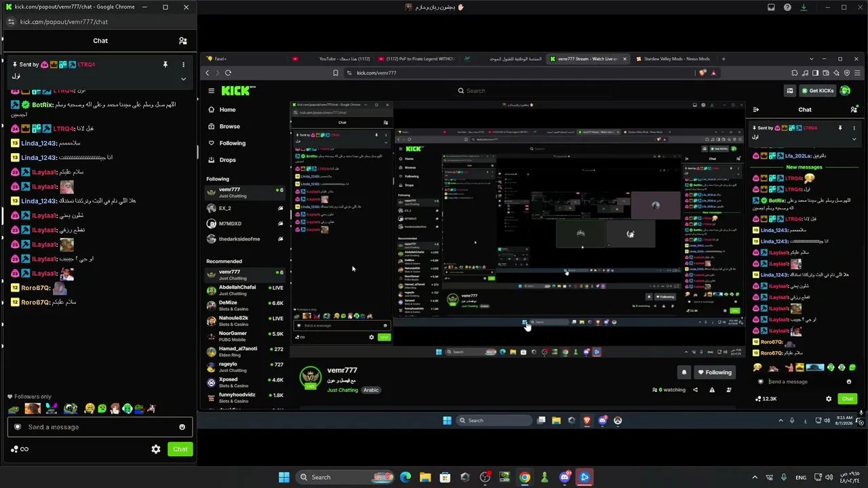Report the stream using the warning triangle icon
Viewport: 868px width, 488px height.
712,390
